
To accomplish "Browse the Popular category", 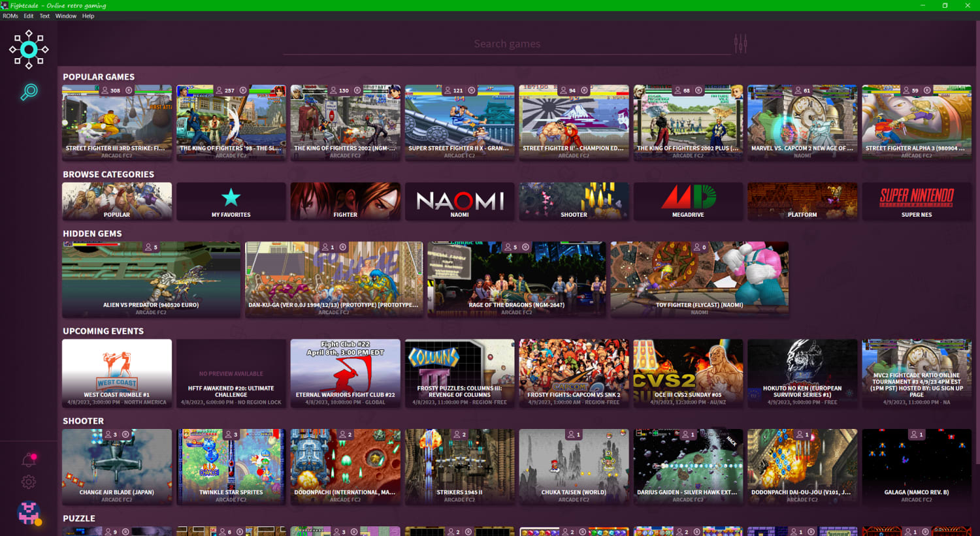I will pyautogui.click(x=117, y=201).
